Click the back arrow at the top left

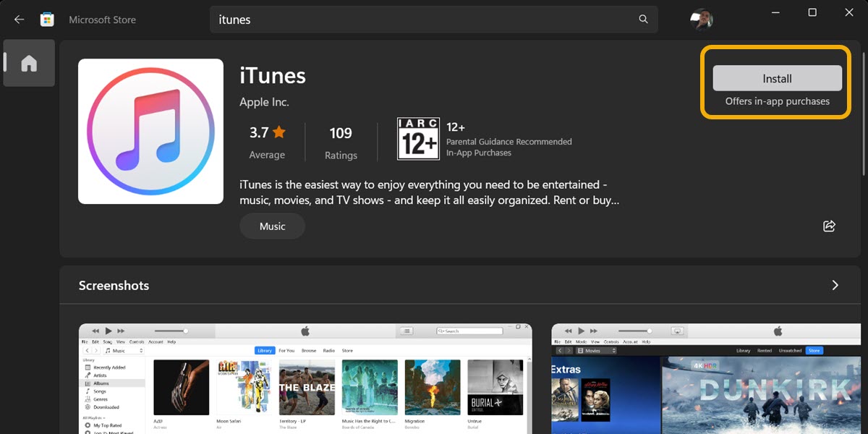(x=19, y=20)
